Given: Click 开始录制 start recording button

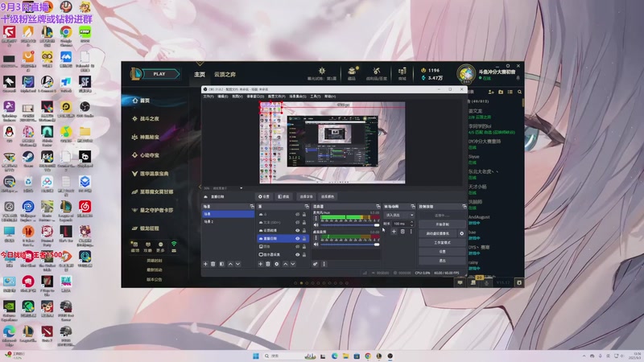Looking at the screenshot, I should point(442,224).
